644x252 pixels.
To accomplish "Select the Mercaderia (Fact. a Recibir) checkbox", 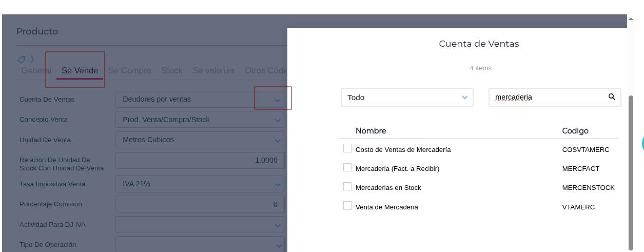I will [347, 167].
